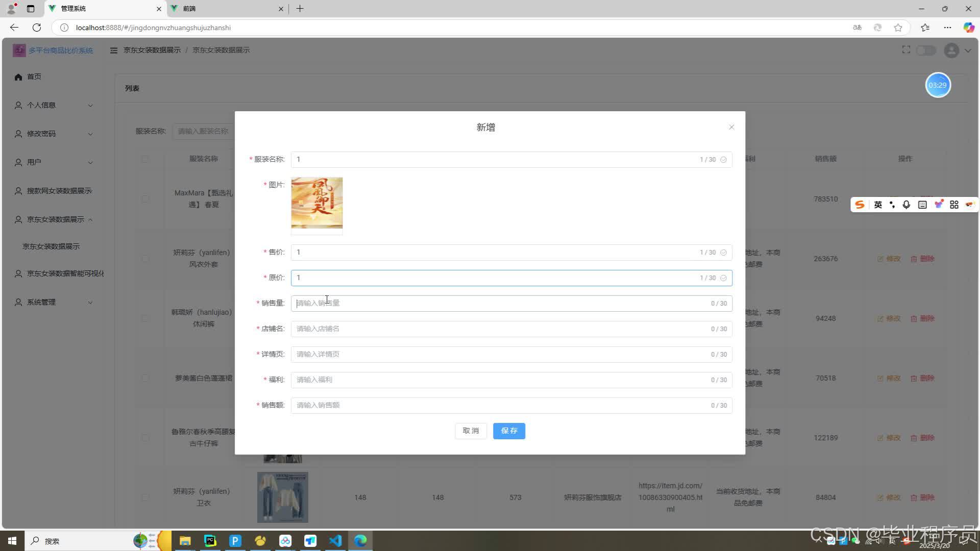Click the 取消 cancel button

pyautogui.click(x=470, y=431)
